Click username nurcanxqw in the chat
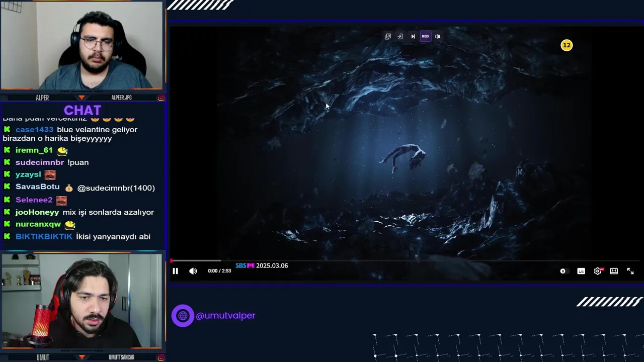The height and width of the screenshot is (362, 644). tap(38, 224)
